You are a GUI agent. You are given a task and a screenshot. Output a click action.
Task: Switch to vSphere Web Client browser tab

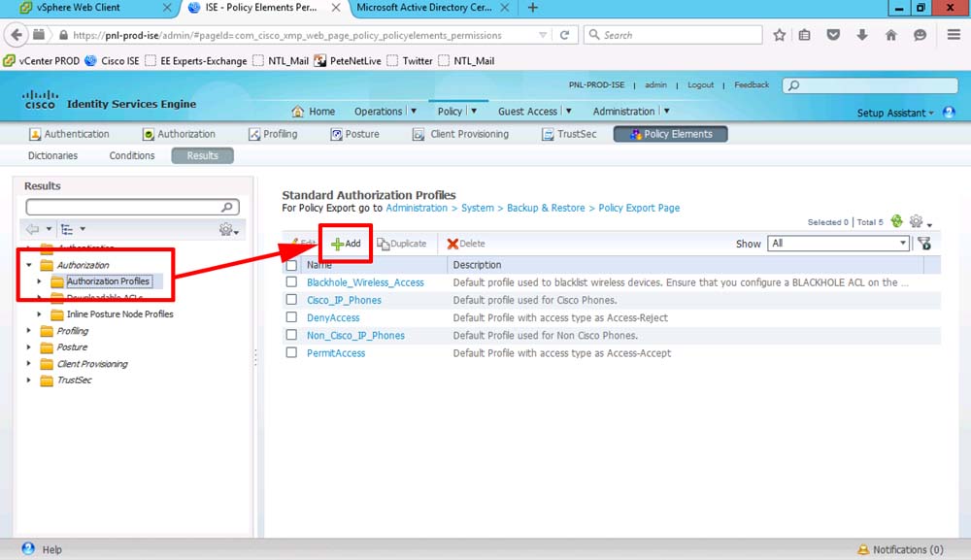[x=93, y=8]
